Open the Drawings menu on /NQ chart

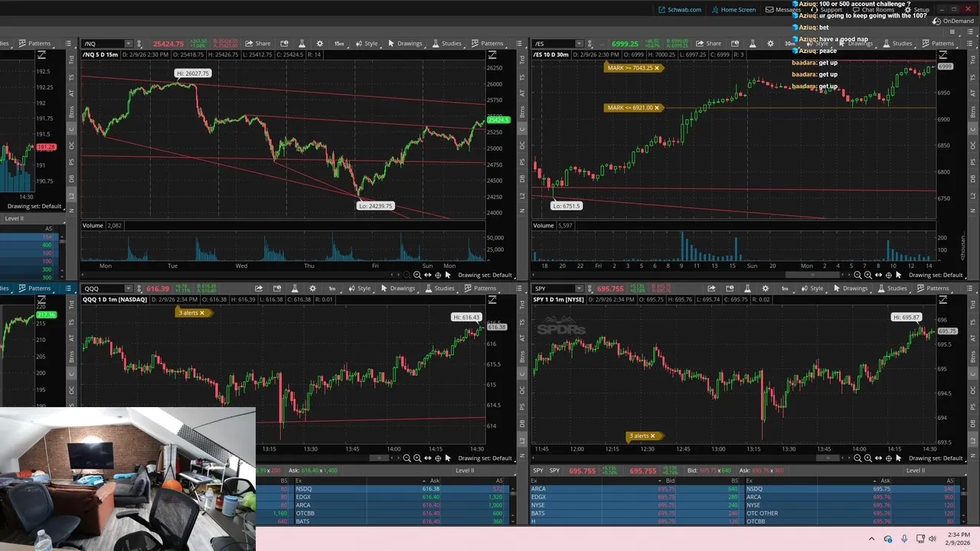[405, 44]
